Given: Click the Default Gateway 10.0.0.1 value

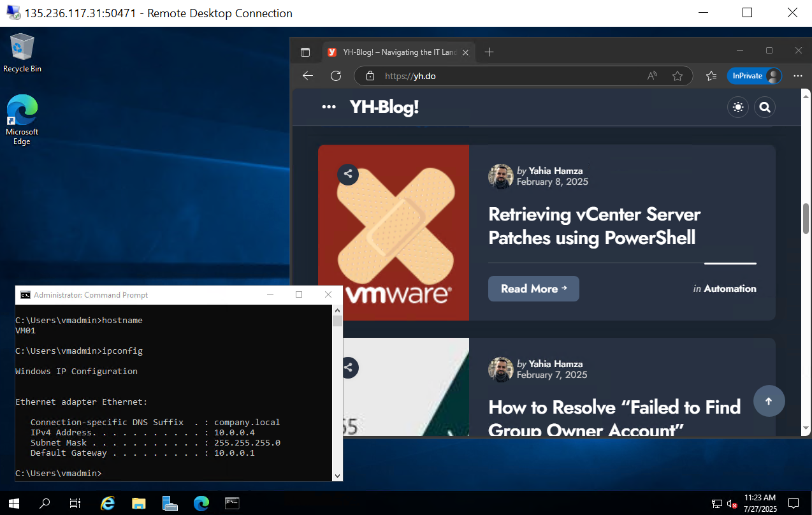Looking at the screenshot, I should pos(235,453).
